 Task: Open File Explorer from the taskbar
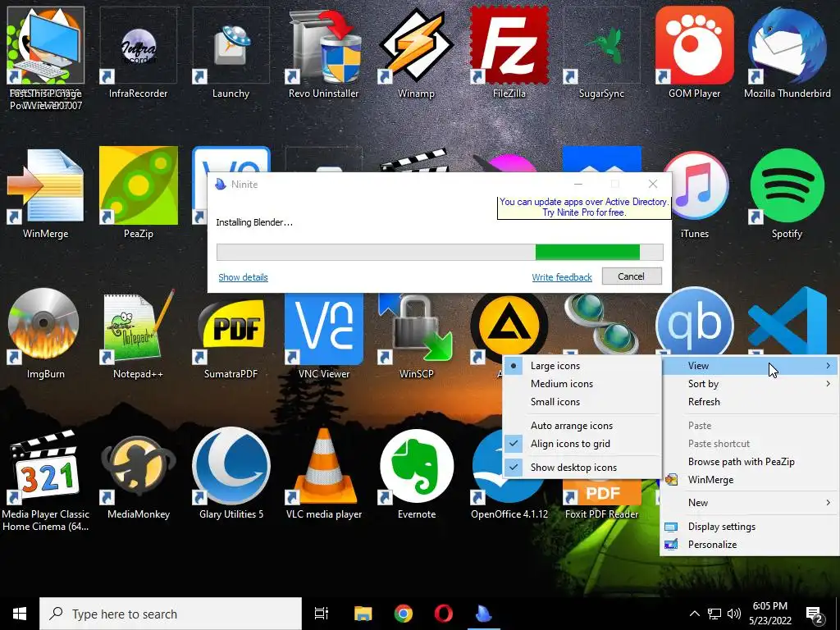coord(363,614)
